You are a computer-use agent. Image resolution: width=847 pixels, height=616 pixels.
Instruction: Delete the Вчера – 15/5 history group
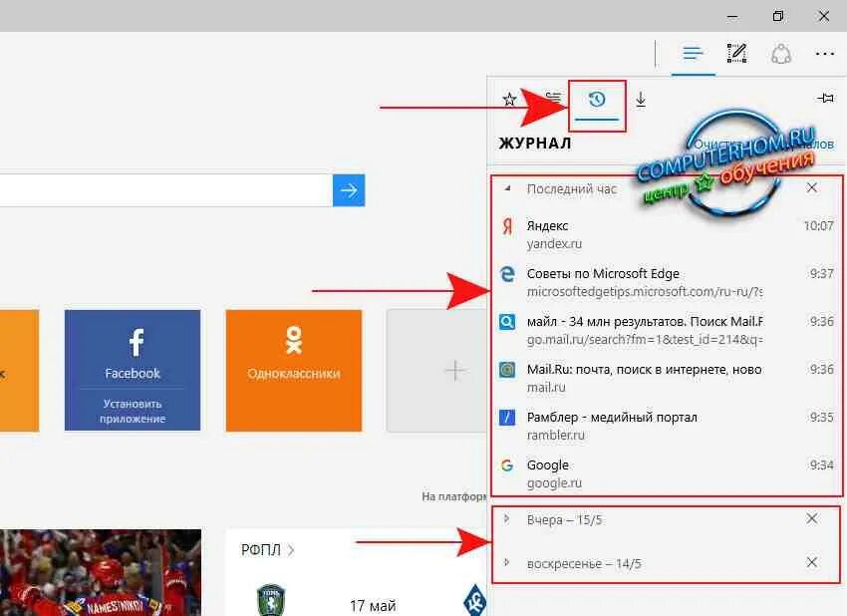(x=811, y=518)
